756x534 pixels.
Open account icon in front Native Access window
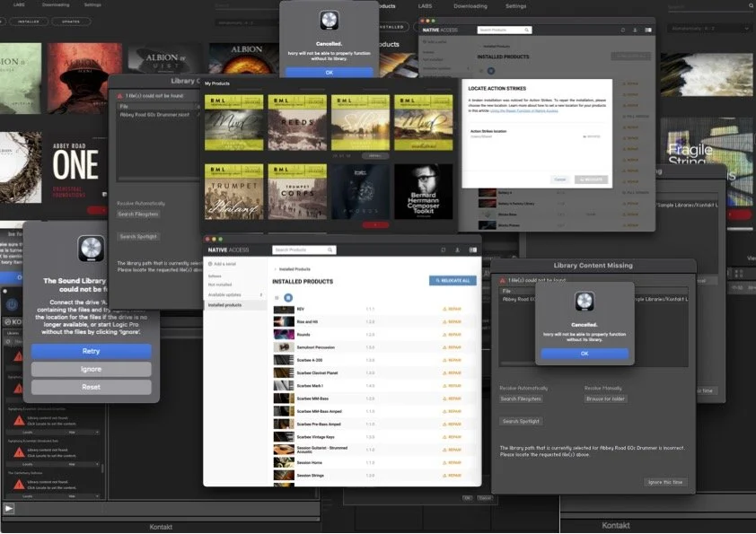point(458,249)
